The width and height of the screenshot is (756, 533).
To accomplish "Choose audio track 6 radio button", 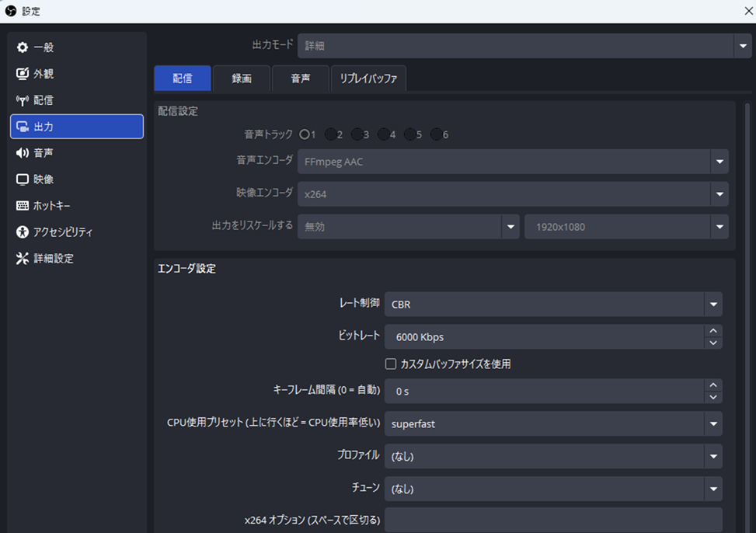I will point(436,134).
